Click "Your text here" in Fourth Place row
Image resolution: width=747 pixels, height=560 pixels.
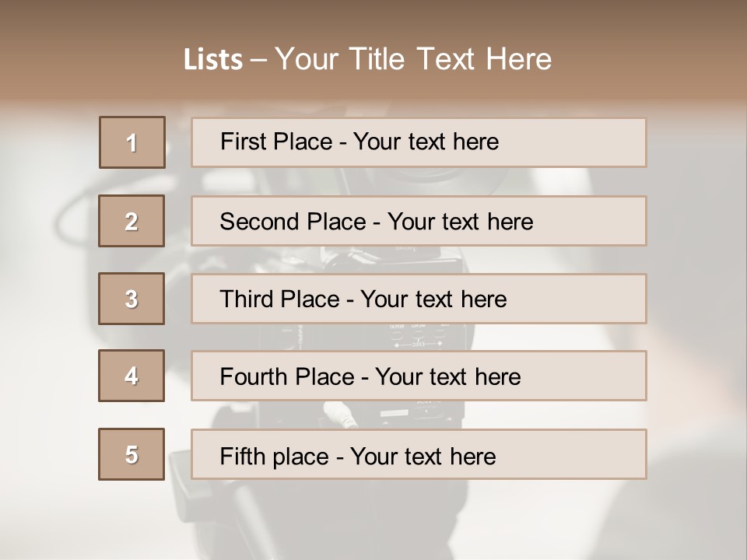click(x=447, y=377)
